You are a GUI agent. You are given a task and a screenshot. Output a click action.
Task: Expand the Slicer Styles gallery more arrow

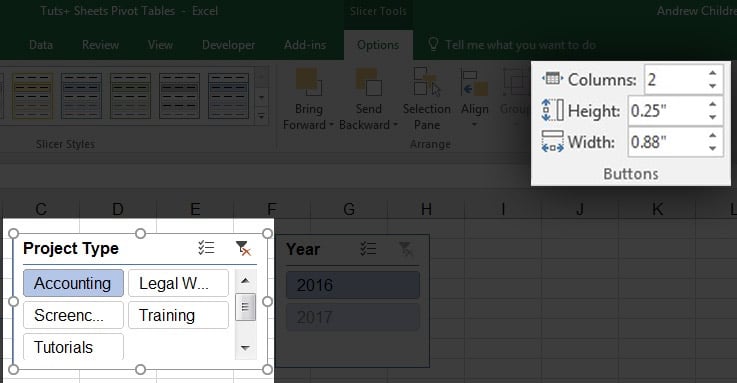[x=262, y=116]
